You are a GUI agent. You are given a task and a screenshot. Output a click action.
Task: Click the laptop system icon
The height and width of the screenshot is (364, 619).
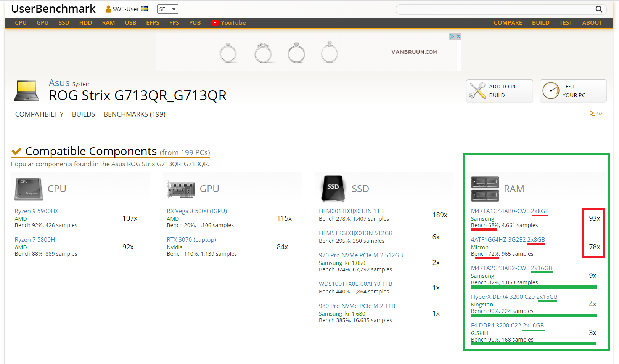coord(26,91)
